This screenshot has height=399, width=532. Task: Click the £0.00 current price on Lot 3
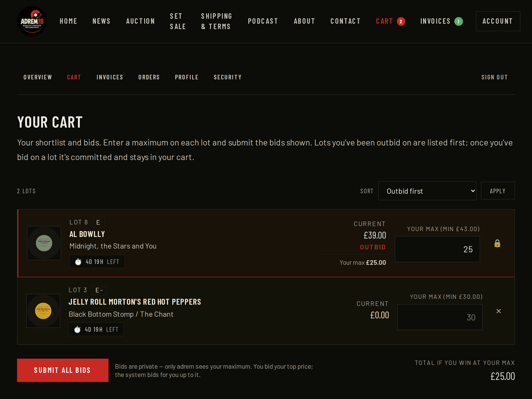[379, 315]
